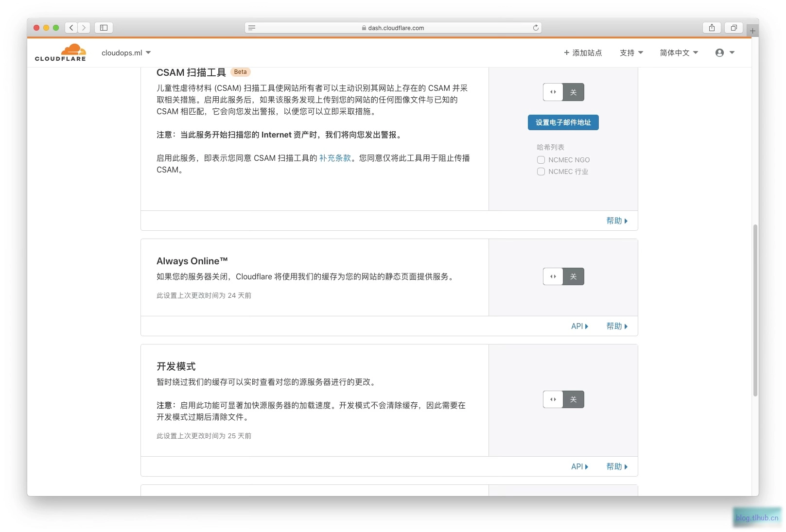Expand 帮助 under Always Online

(x=617, y=326)
